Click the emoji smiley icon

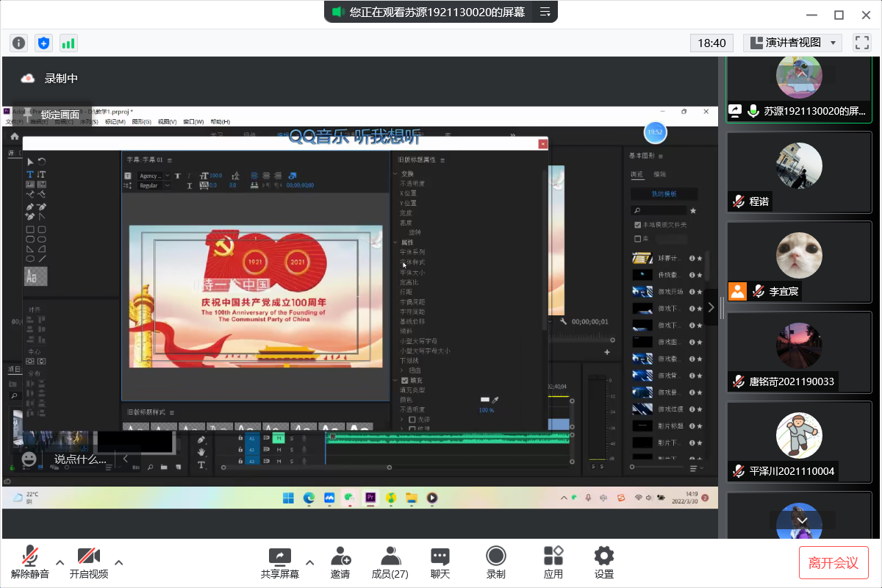tap(29, 459)
